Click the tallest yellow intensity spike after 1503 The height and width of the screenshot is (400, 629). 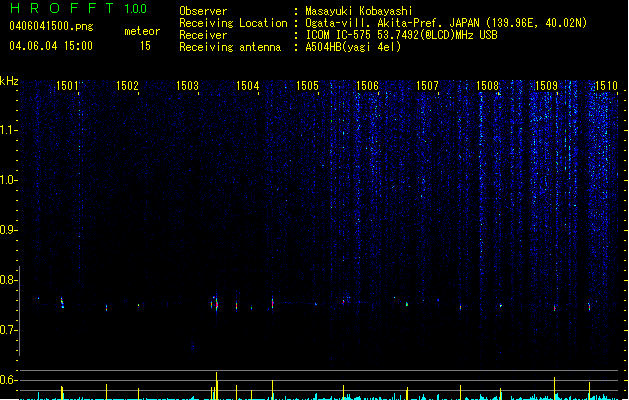(217, 386)
